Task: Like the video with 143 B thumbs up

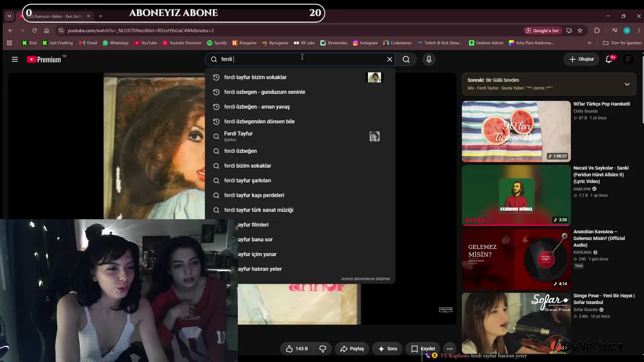Action: [297, 348]
